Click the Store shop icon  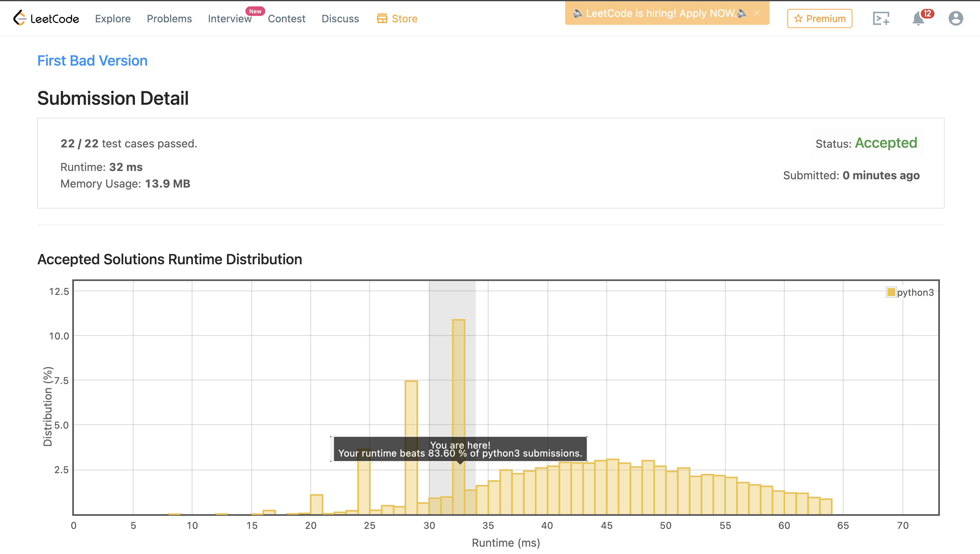(x=382, y=18)
